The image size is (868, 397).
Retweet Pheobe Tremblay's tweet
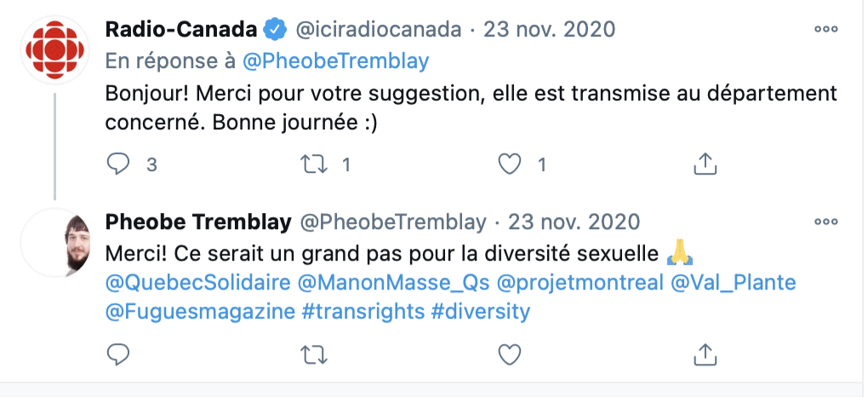(313, 354)
